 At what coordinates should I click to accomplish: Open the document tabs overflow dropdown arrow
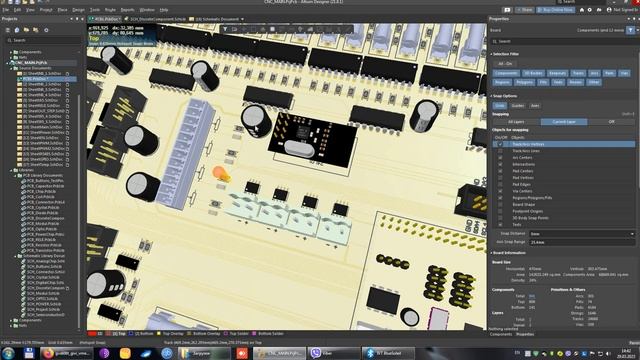tap(242, 19)
